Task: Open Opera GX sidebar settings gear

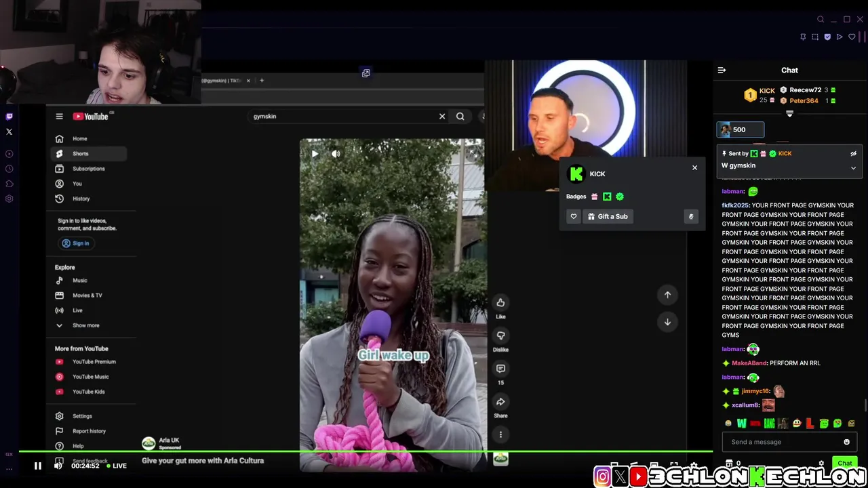Action: tap(9, 199)
